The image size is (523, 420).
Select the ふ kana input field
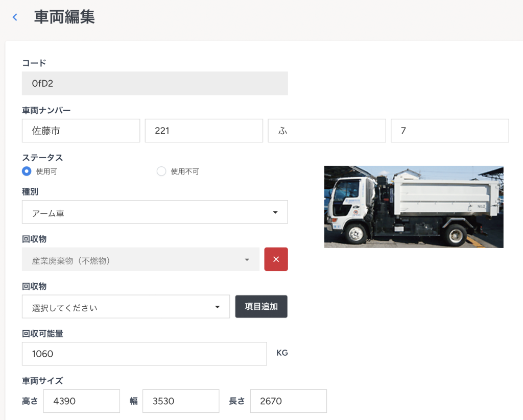pos(327,131)
